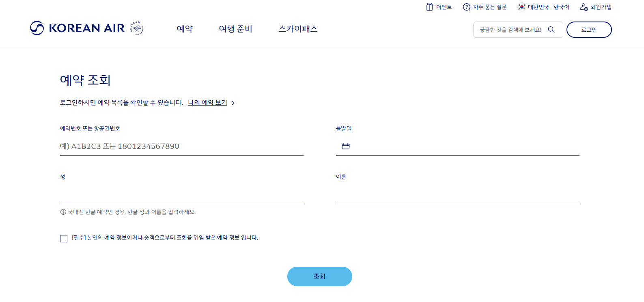Screen dimensions: 644x302
Task: Click the blue 조회 button
Action: (x=320, y=276)
